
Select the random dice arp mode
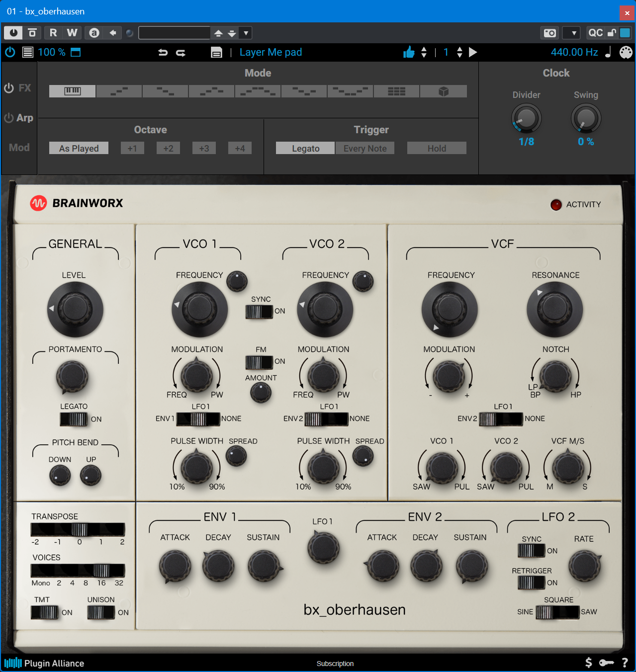click(444, 91)
